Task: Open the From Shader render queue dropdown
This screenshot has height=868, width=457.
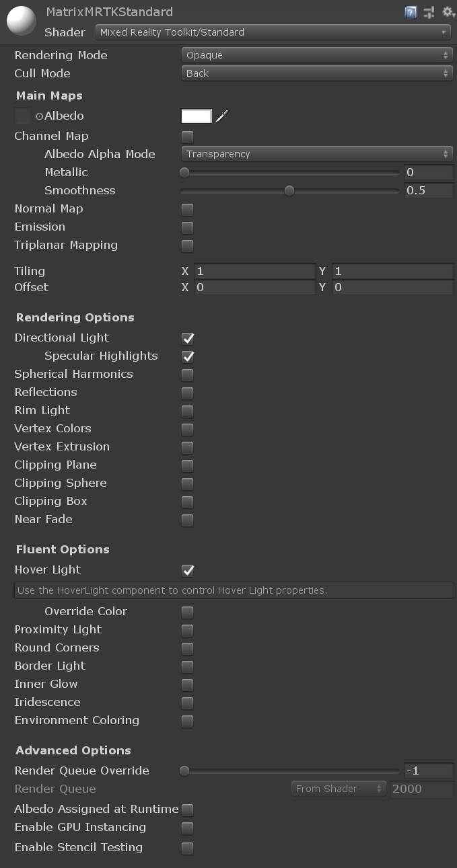Action: (x=339, y=788)
